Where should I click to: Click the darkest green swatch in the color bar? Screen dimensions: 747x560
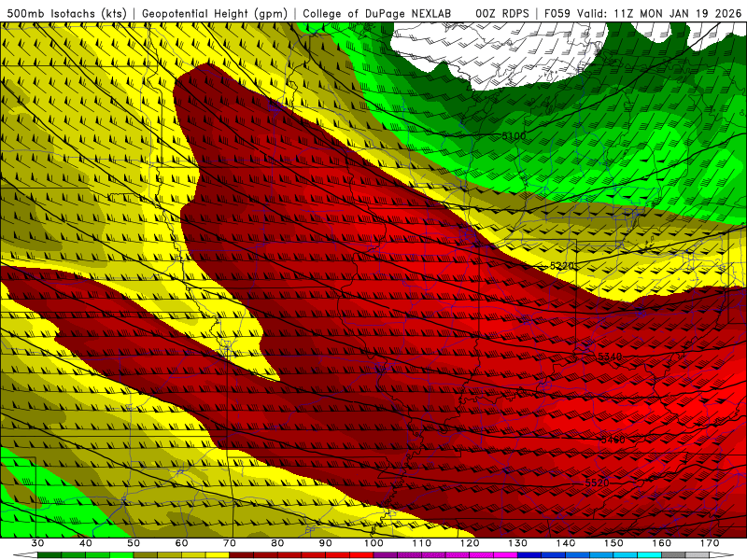pos(49,555)
